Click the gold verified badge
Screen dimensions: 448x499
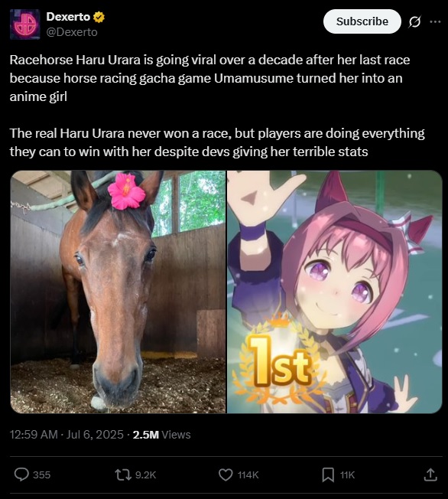coord(99,17)
